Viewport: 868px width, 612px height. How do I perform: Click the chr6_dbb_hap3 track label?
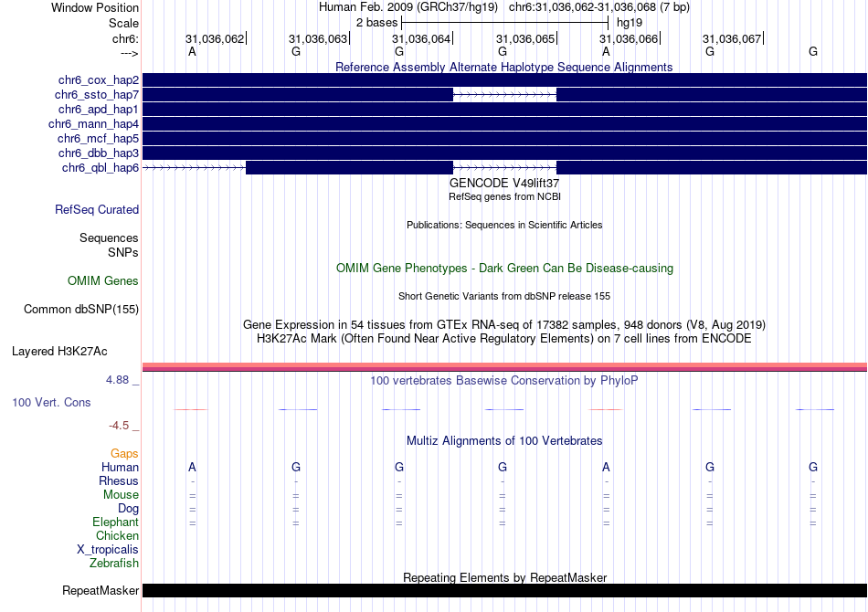point(99,153)
